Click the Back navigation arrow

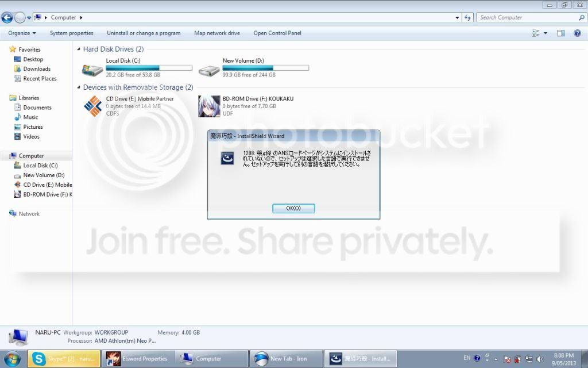point(7,18)
